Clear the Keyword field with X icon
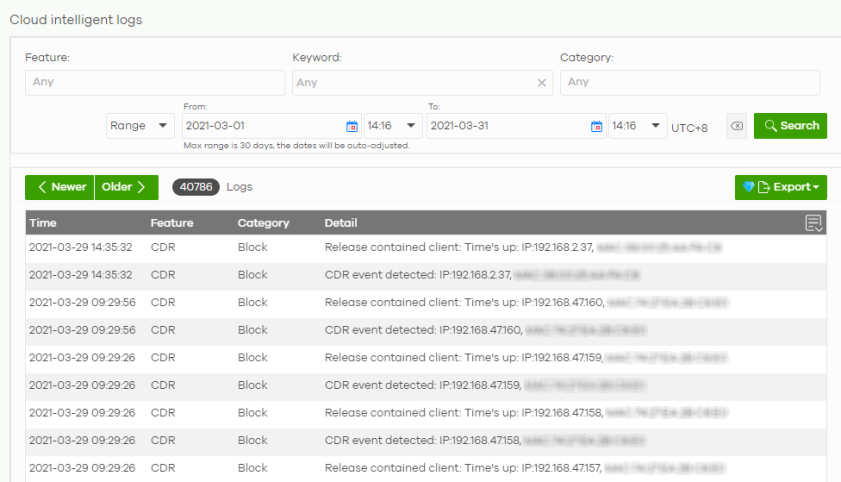 coord(543,83)
